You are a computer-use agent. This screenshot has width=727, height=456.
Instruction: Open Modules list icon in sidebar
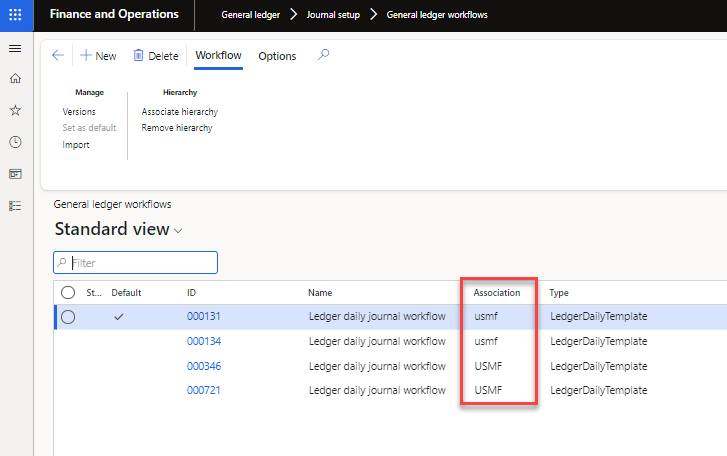coord(15,206)
